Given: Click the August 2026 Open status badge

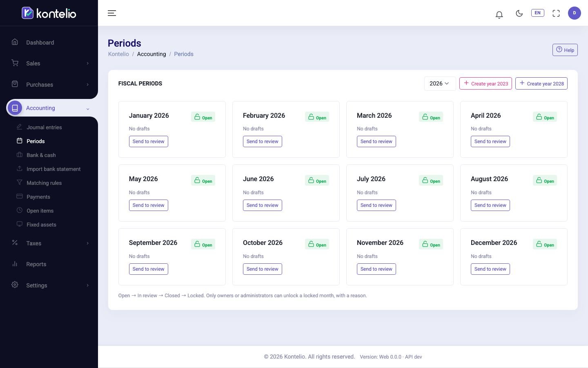Looking at the screenshot, I should [x=545, y=181].
